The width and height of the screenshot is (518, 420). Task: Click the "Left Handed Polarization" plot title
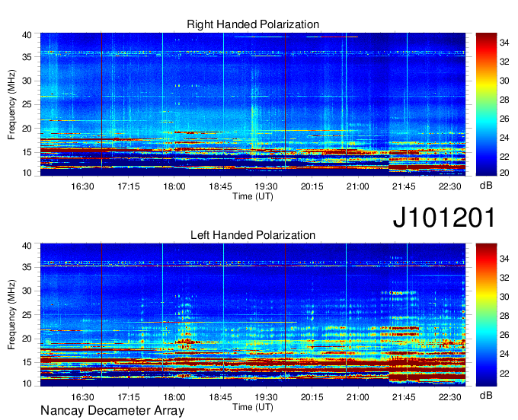[x=253, y=235]
